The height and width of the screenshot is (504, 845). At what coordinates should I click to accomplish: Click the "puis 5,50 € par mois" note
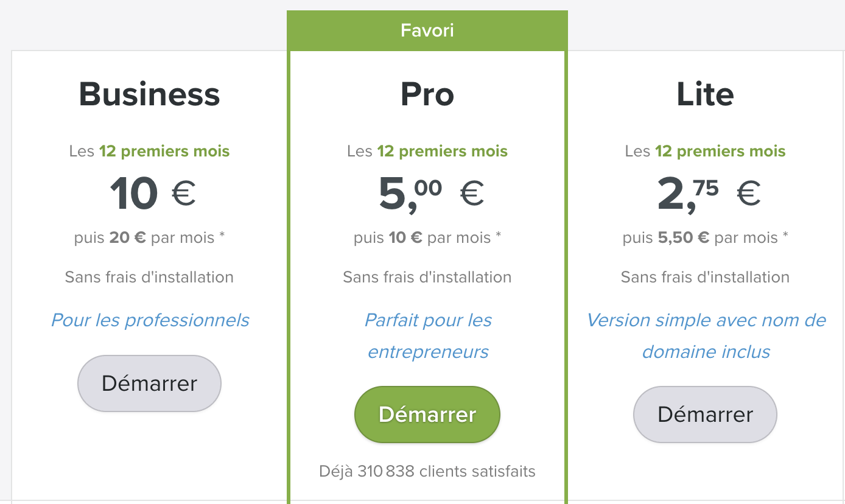[x=705, y=237]
